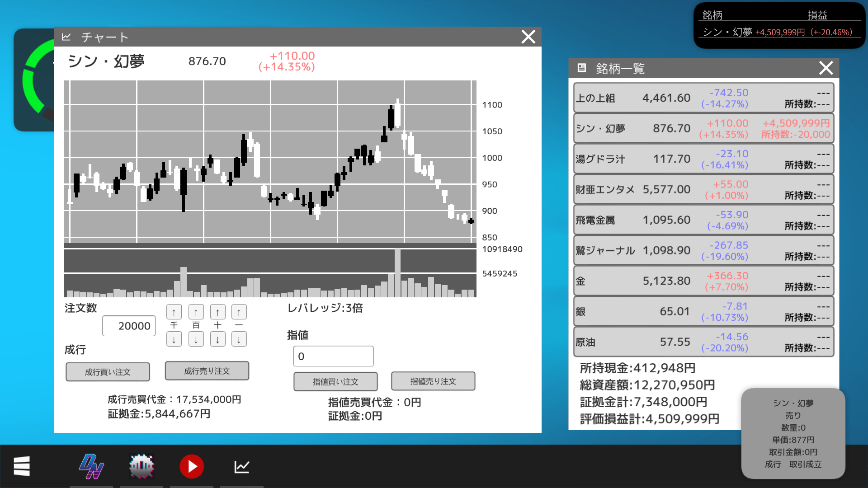Place a 成行売り注文 market sell order
The width and height of the screenshot is (868, 488).
click(207, 371)
